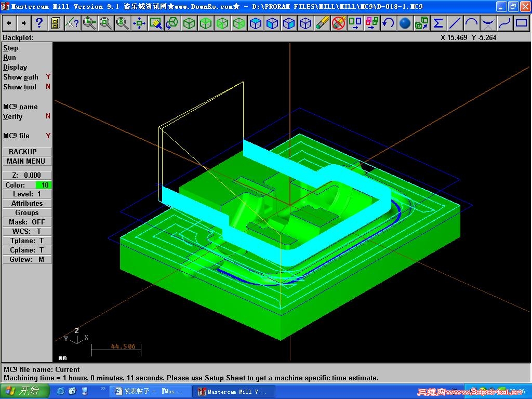The width and height of the screenshot is (532, 399).
Task: Toggle the Verify Y/N option
Action: tap(26, 116)
